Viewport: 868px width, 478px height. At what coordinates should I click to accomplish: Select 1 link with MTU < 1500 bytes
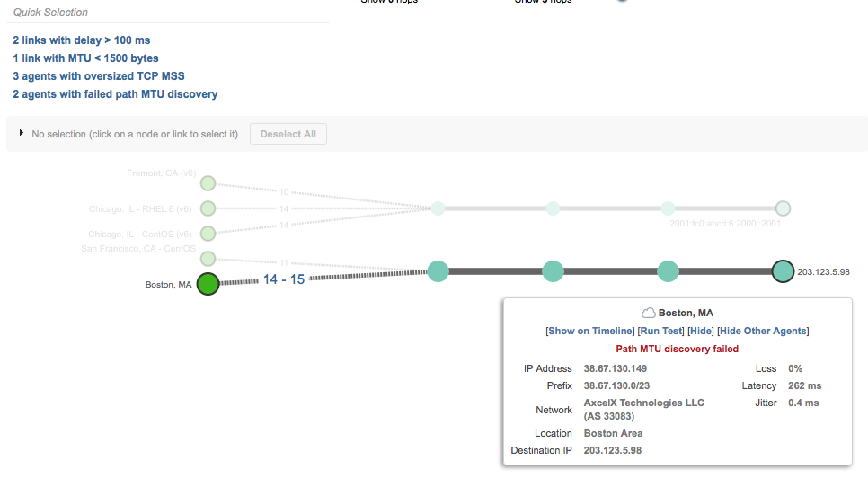click(85, 58)
